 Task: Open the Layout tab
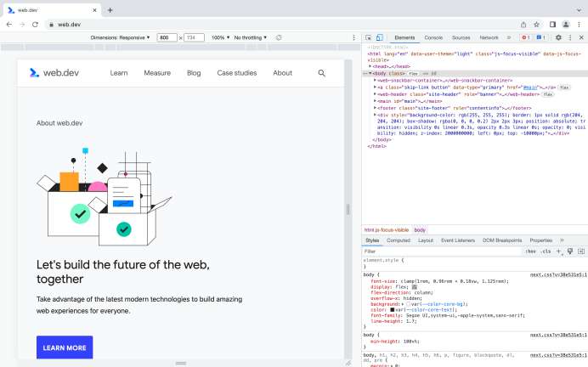pyautogui.click(x=426, y=240)
